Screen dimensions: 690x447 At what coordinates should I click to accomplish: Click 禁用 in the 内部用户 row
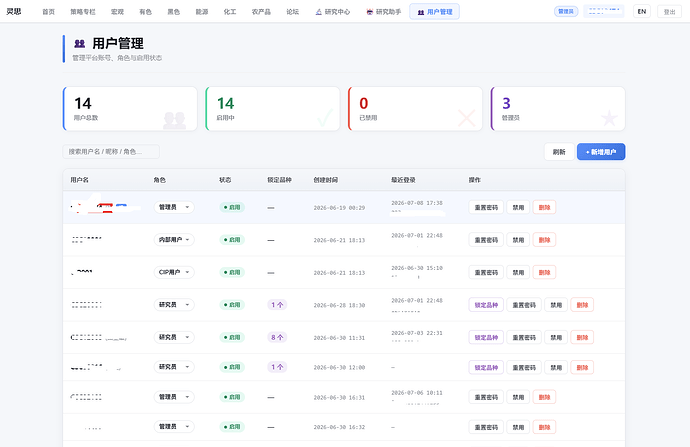518,240
